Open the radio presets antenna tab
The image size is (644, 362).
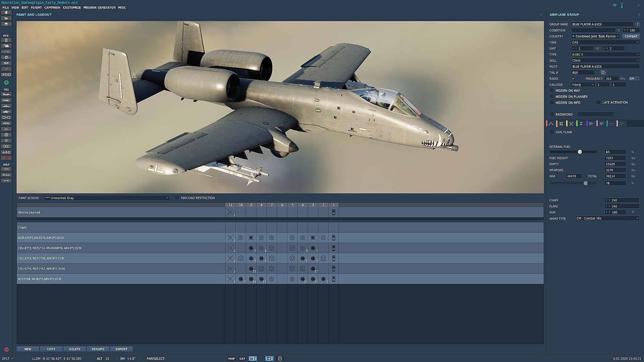601,124
